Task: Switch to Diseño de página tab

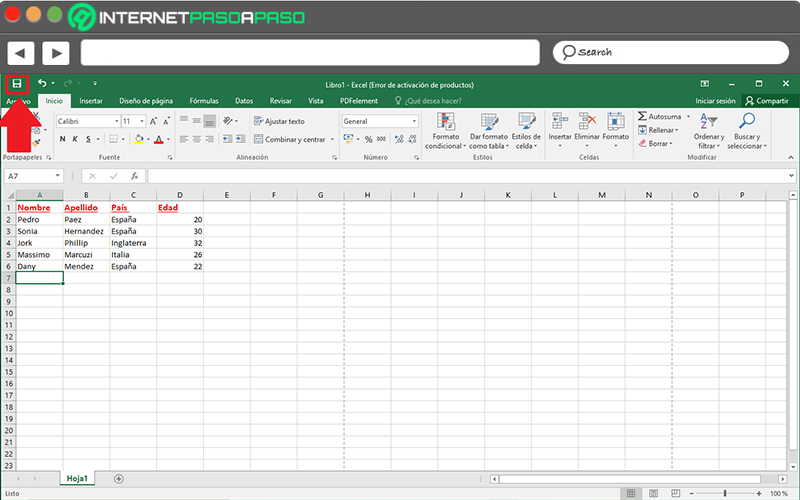Action: click(146, 101)
